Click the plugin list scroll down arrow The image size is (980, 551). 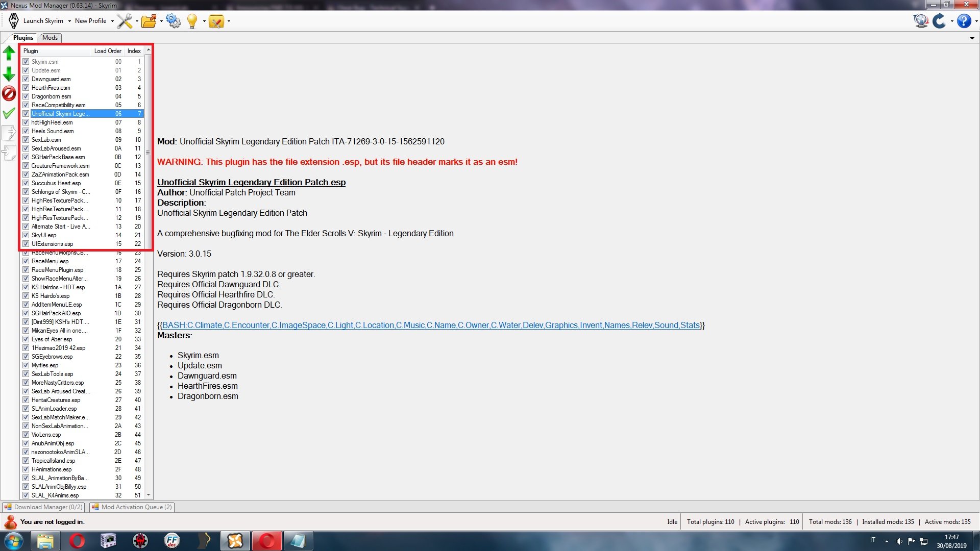(x=149, y=495)
